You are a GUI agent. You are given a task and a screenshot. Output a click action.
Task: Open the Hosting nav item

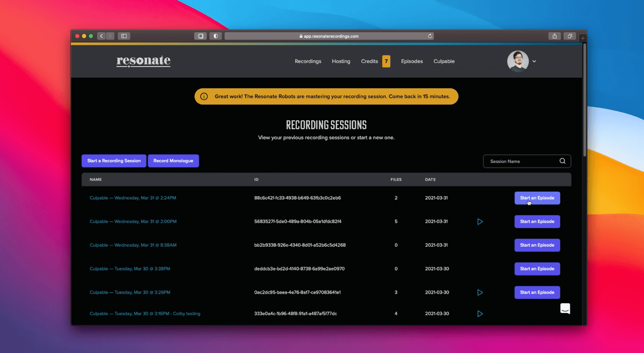(x=341, y=61)
